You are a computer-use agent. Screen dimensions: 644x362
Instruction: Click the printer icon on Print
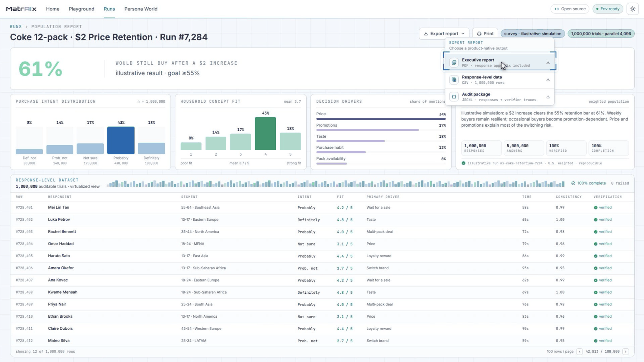coord(479,34)
